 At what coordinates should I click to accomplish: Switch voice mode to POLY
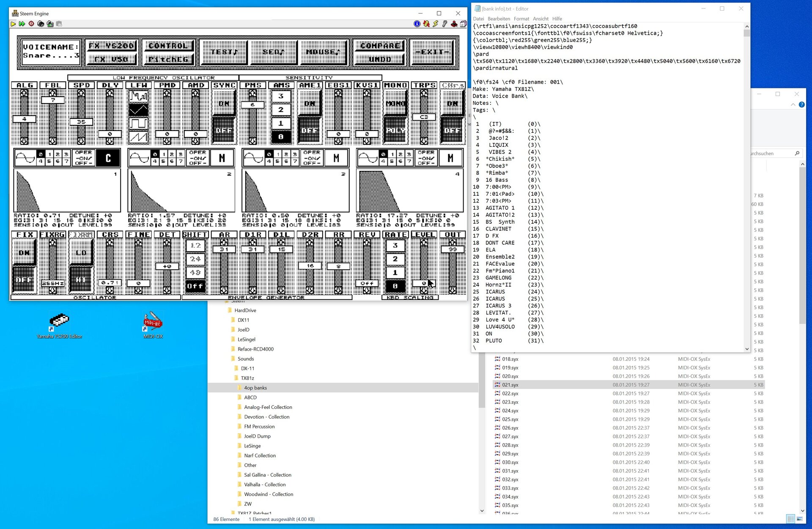click(395, 130)
